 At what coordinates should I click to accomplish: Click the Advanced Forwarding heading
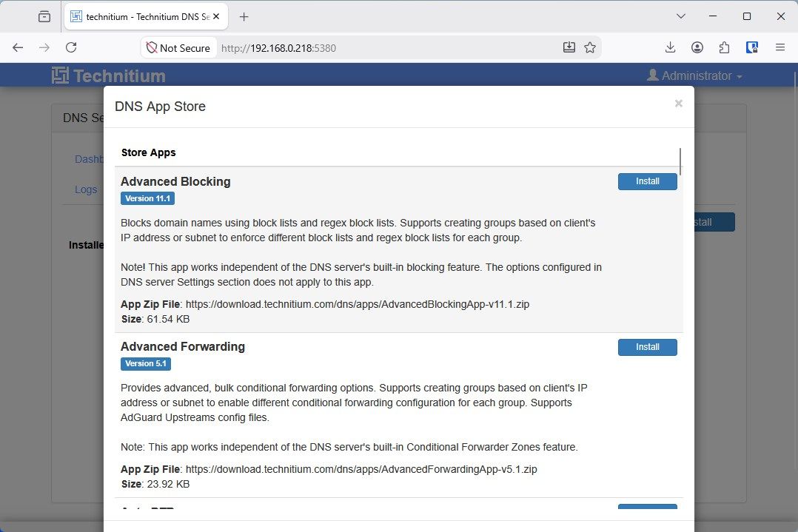183,346
